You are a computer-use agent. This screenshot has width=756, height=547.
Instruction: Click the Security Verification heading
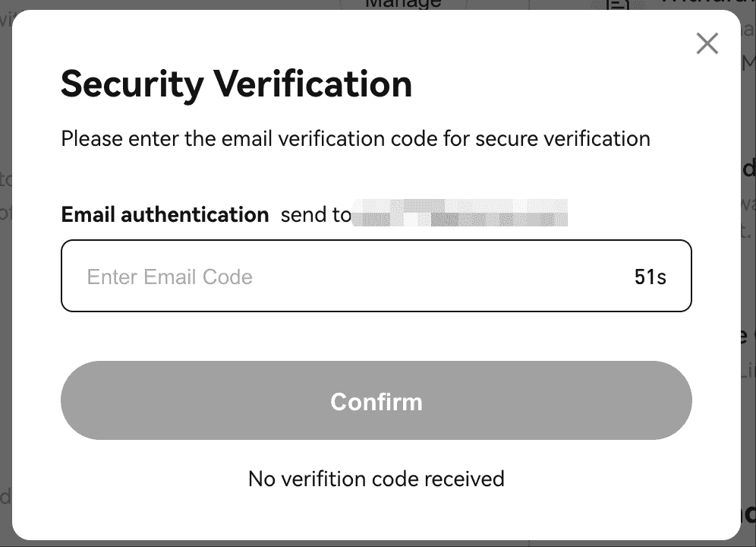(236, 84)
